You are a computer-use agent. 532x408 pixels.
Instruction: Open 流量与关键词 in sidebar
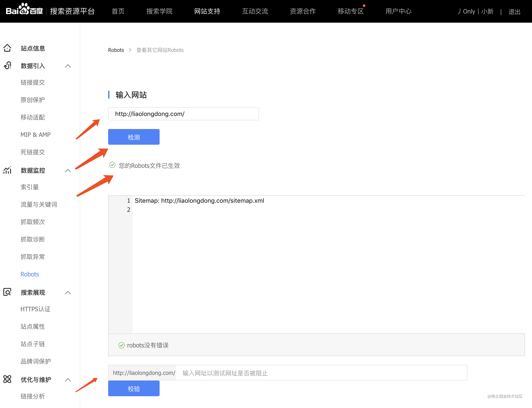(39, 204)
